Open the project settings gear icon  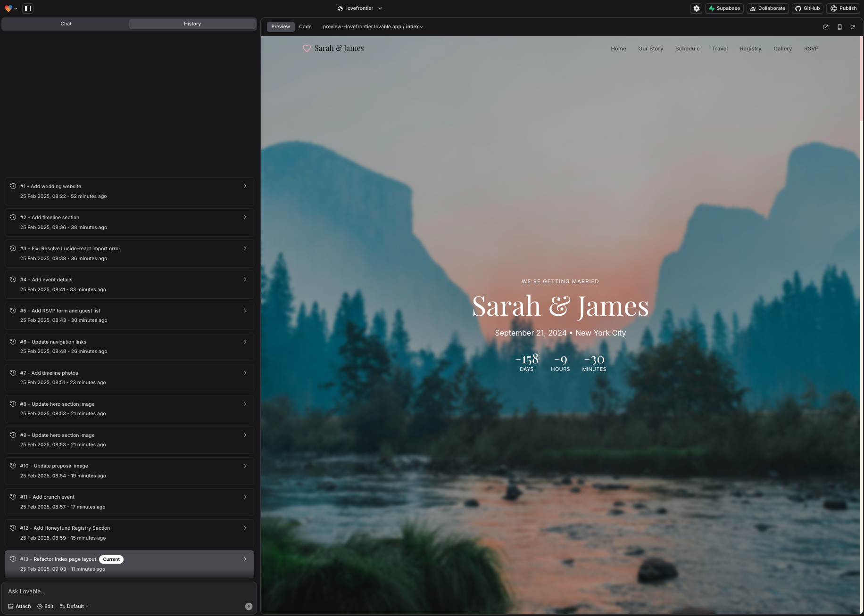coord(696,8)
